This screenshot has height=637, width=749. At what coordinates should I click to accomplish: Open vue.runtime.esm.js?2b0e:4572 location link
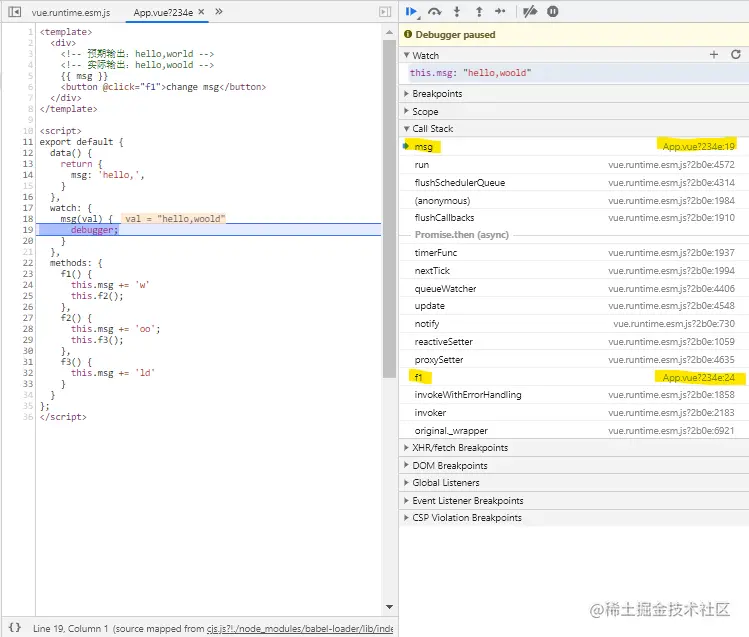[x=671, y=165]
